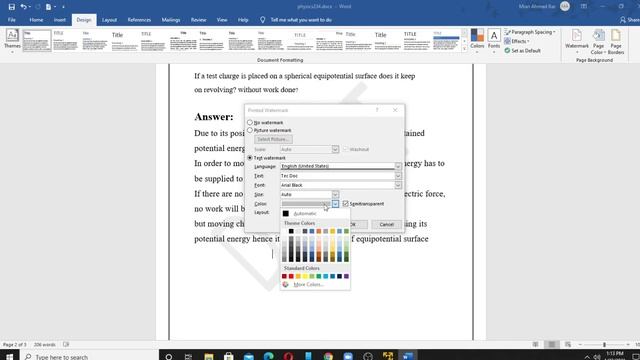Viewport: 640px width, 360px height.
Task: Open Paragraph Spacing options
Action: point(530,32)
